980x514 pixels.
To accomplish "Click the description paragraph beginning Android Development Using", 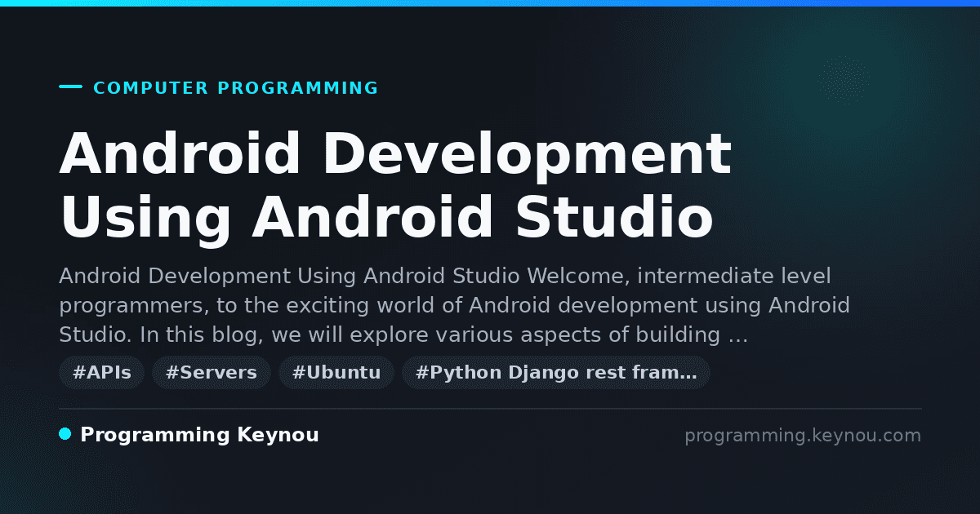I will (x=455, y=305).
